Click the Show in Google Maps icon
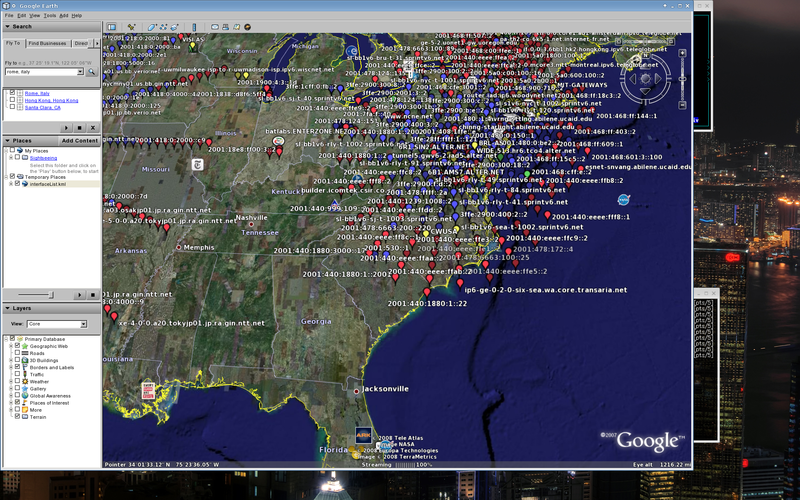This screenshot has width=800, height=500. coord(237,27)
